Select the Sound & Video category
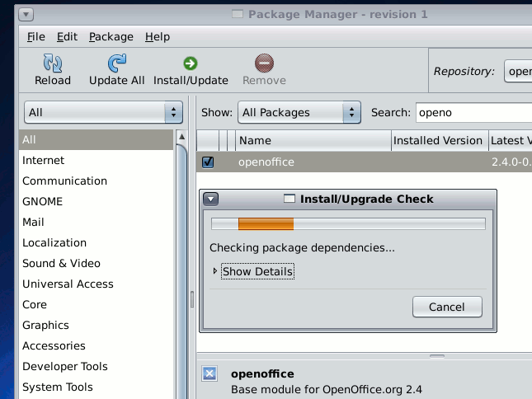Image resolution: width=532 pixels, height=399 pixels. click(x=96, y=264)
